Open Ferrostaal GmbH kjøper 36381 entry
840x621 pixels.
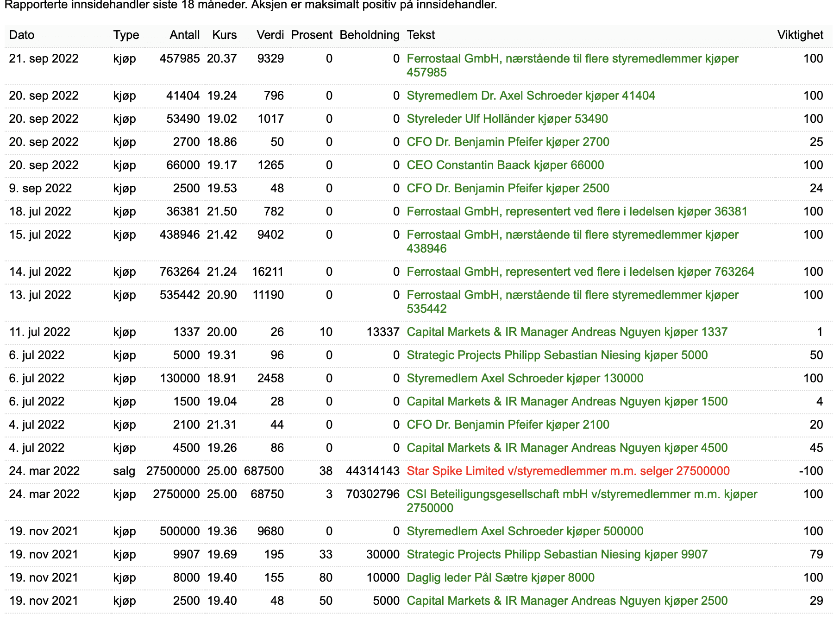pyautogui.click(x=577, y=212)
